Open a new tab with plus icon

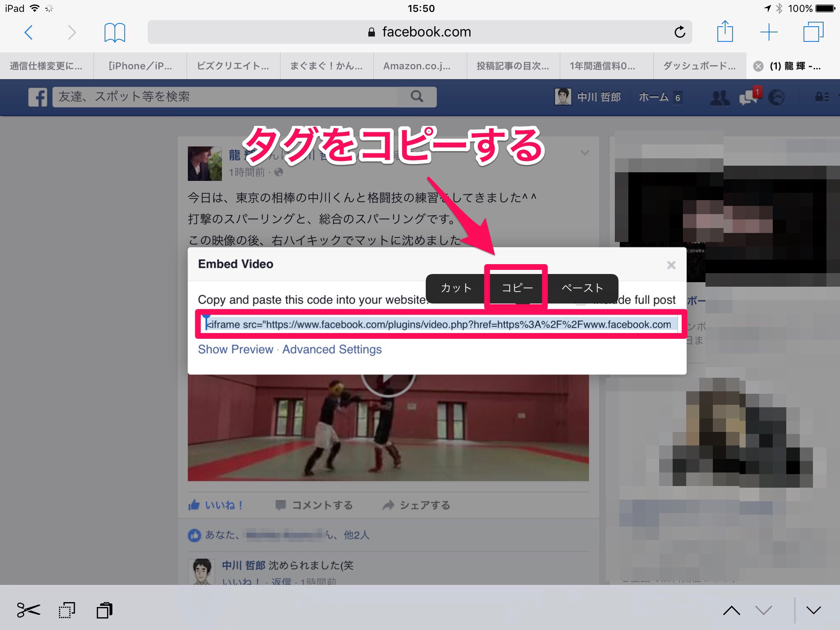click(x=769, y=32)
